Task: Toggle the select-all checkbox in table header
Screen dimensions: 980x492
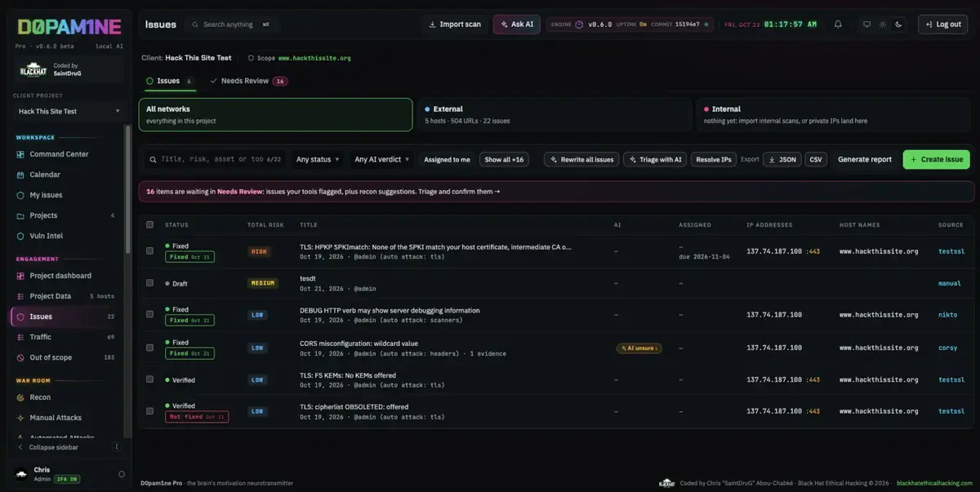Action: 149,224
